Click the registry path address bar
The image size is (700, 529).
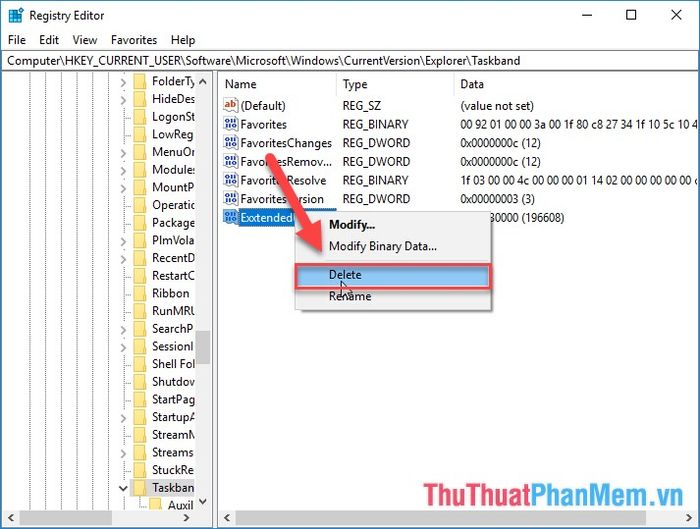pos(350,61)
